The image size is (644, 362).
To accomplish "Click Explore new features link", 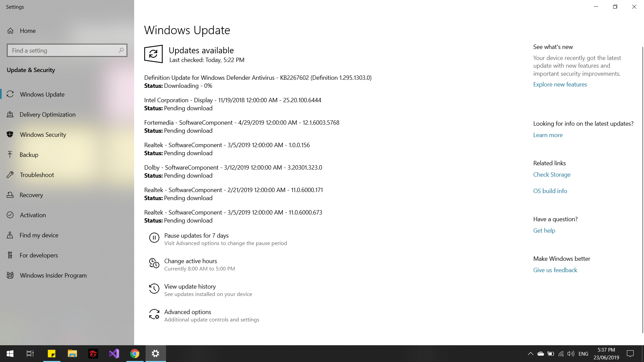I will pyautogui.click(x=560, y=84).
